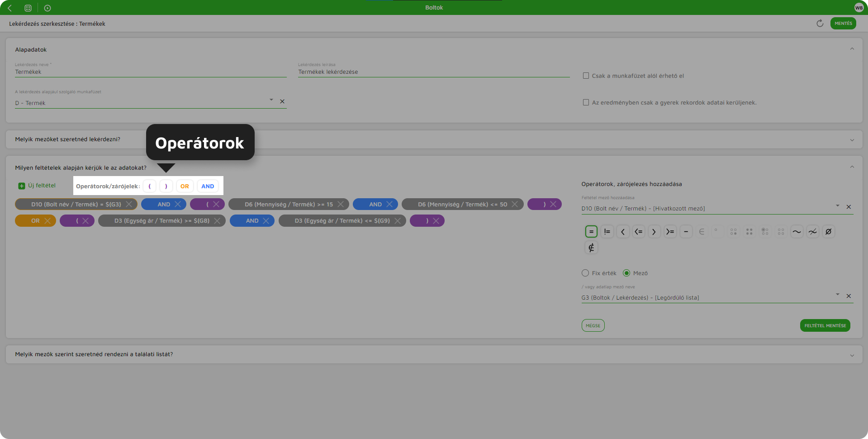Pick the greater-or-equal (>=) operator
This screenshot has width=868, height=439.
670,232
